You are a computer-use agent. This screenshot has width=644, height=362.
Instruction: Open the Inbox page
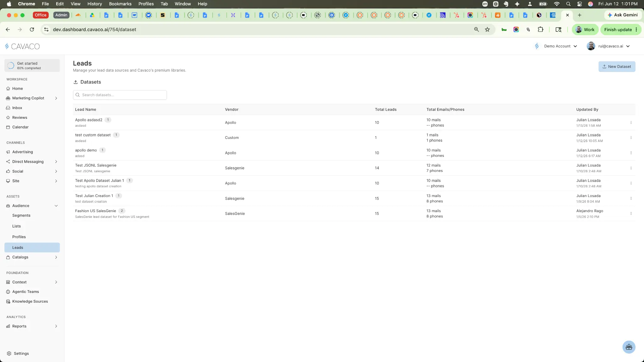[x=17, y=108]
